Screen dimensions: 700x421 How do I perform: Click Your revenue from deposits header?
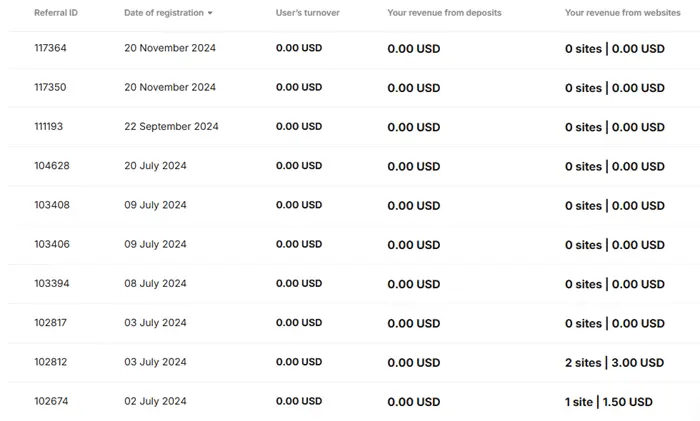444,13
